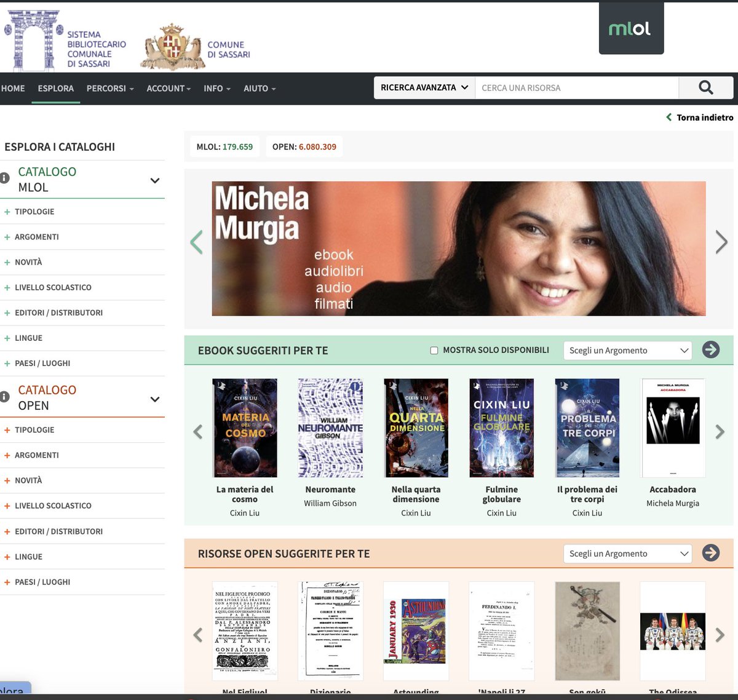
Task: Open MLOL 179.659 count link
Action: pos(224,147)
